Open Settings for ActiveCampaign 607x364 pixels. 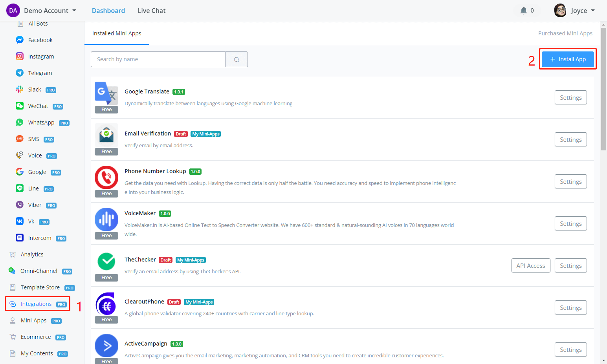coord(571,350)
